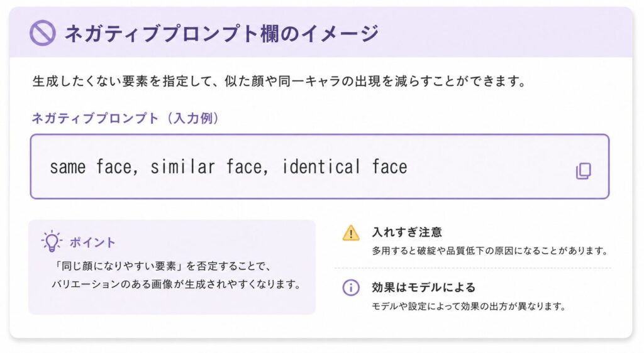Click the prohibition circle icon in header
Screen dimensions: 644x353
[x=42, y=33]
